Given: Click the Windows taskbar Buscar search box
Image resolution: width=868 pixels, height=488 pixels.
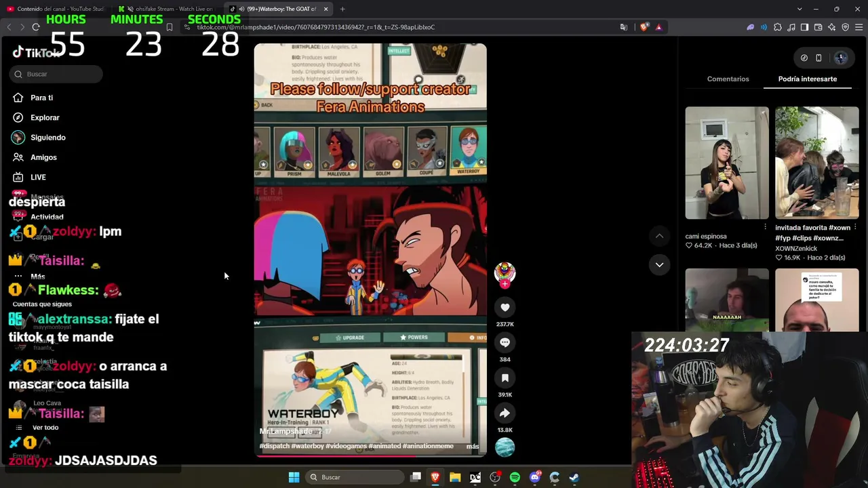Looking at the screenshot, I should [x=355, y=477].
